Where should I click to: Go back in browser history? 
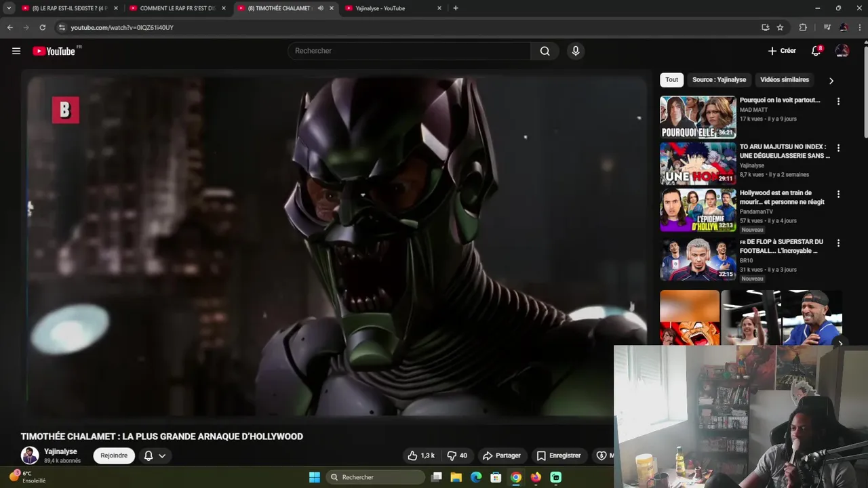pyautogui.click(x=9, y=27)
